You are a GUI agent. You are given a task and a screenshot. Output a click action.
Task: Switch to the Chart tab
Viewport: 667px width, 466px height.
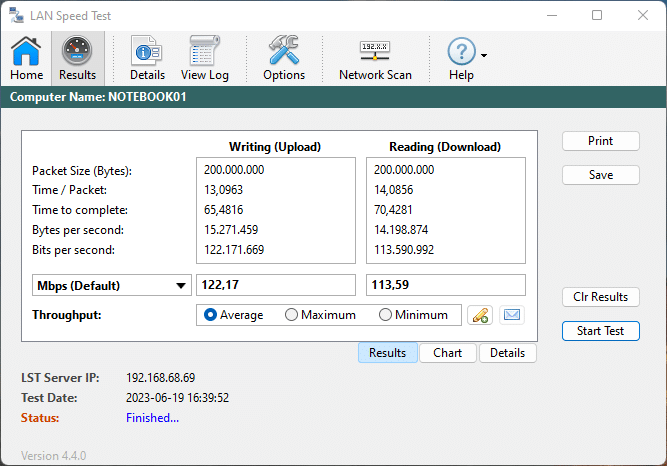[448, 353]
